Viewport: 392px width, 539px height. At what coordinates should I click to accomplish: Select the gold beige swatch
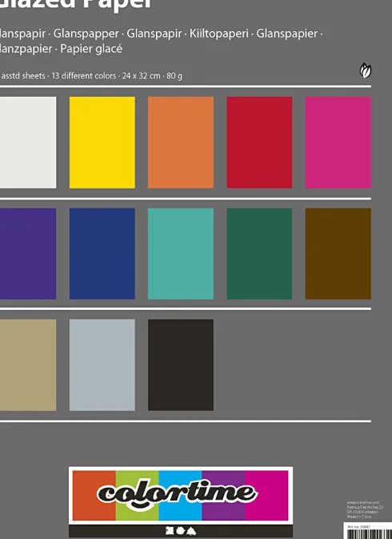(28, 365)
